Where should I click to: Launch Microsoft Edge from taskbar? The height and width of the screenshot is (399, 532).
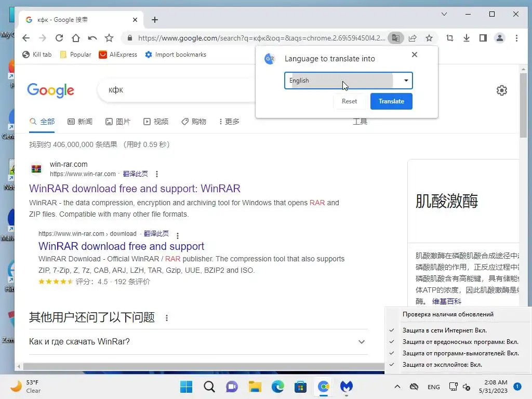(x=277, y=387)
